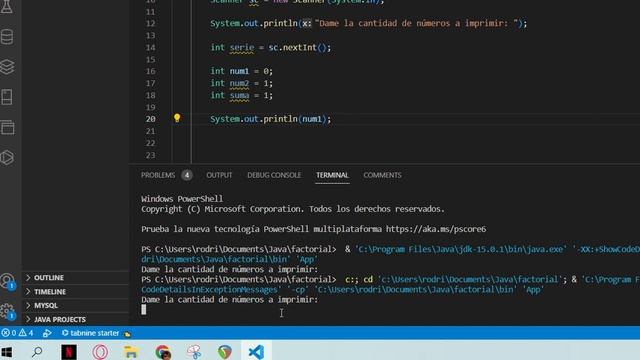Open File Explorer from the taskbar
This screenshot has width=640, height=360.
131,352
